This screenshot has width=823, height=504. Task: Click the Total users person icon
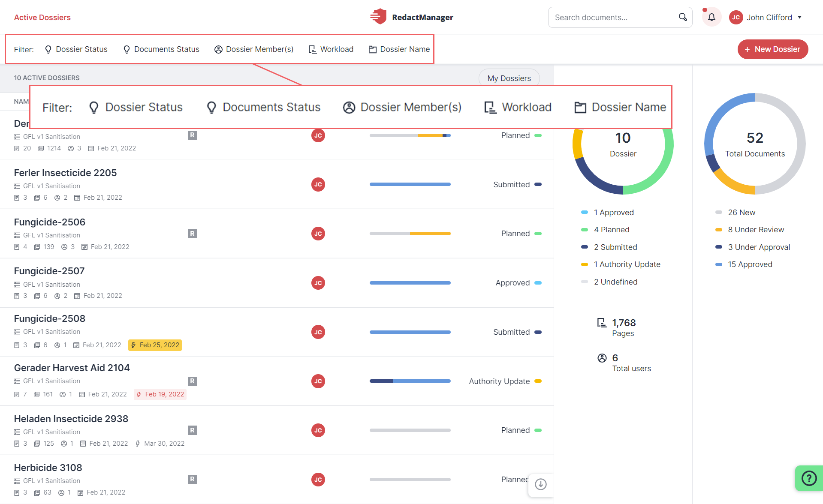pos(602,358)
